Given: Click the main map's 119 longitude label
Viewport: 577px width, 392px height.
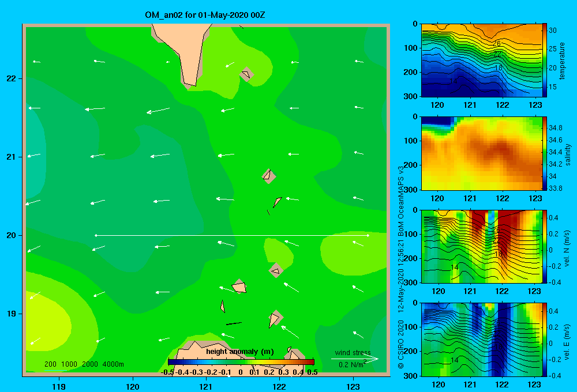Looking at the screenshot, I should (59, 386).
